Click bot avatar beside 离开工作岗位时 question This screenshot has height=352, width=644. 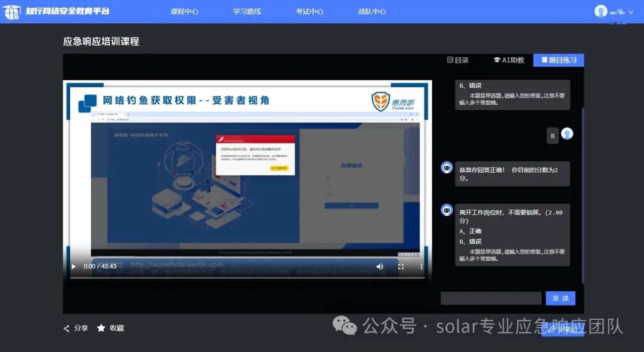pos(447,210)
